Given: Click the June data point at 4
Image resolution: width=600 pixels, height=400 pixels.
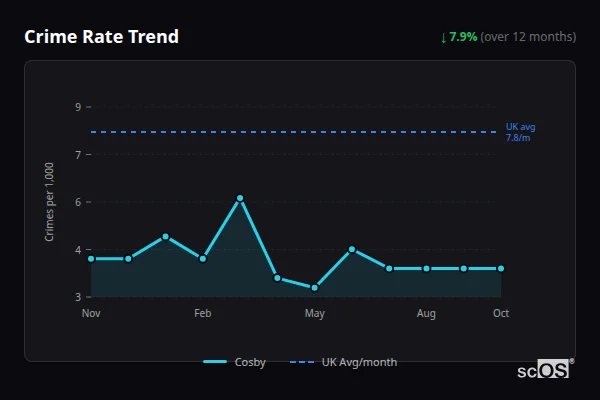Looking at the screenshot, I should [x=352, y=250].
